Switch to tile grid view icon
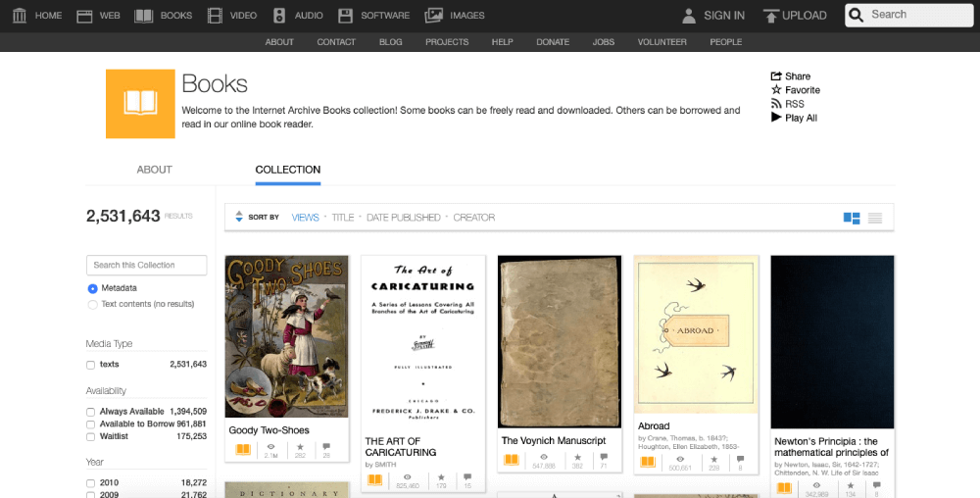This screenshot has width=980, height=498. point(852,218)
